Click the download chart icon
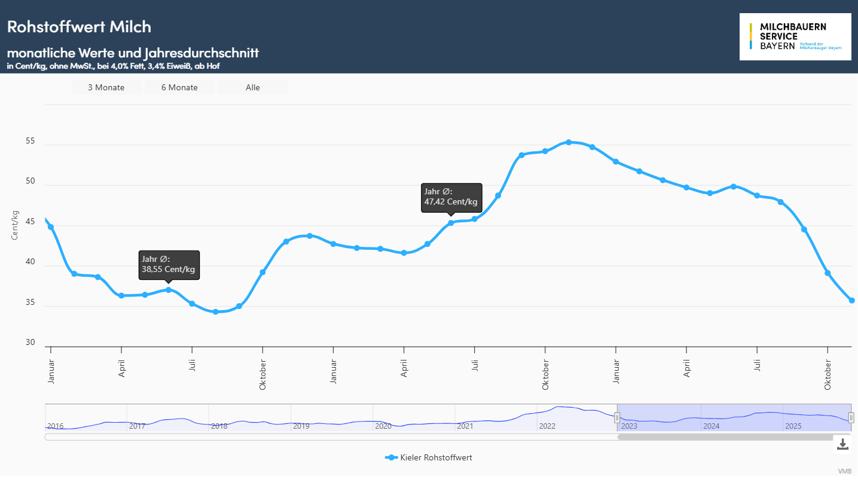 [x=842, y=444]
